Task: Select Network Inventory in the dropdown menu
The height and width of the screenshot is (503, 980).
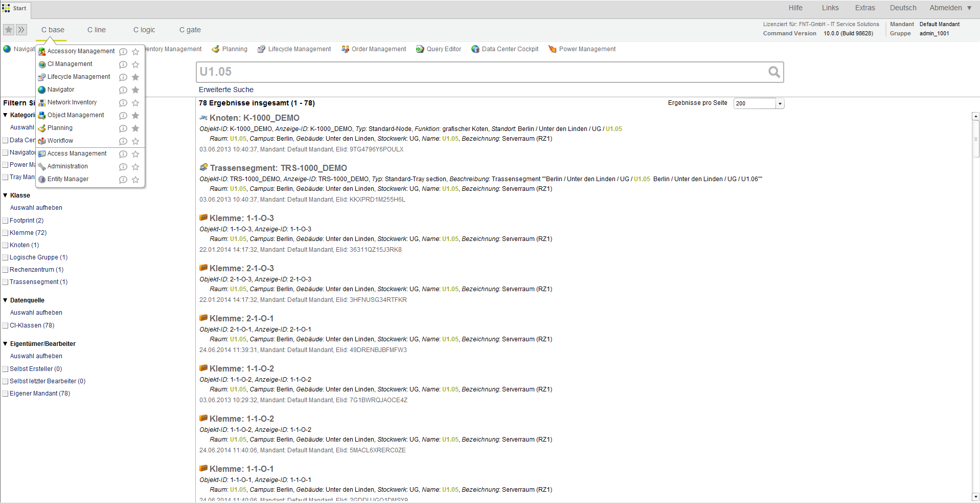Action: click(72, 102)
